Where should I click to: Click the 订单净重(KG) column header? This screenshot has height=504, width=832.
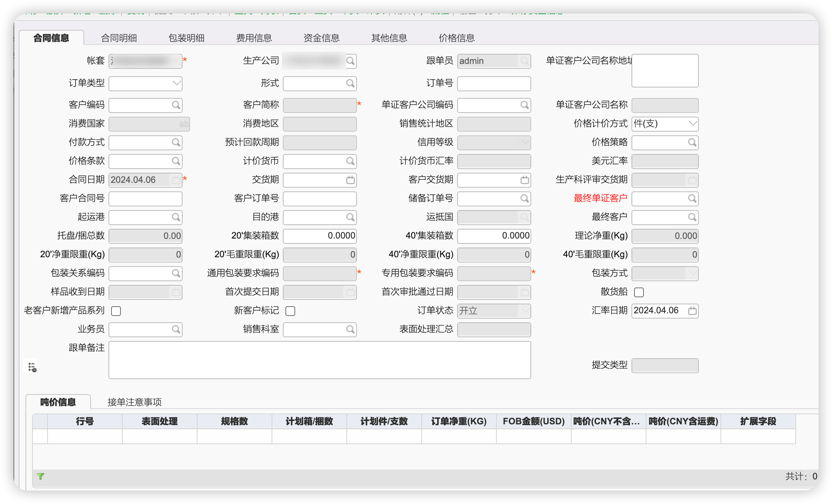[459, 421]
